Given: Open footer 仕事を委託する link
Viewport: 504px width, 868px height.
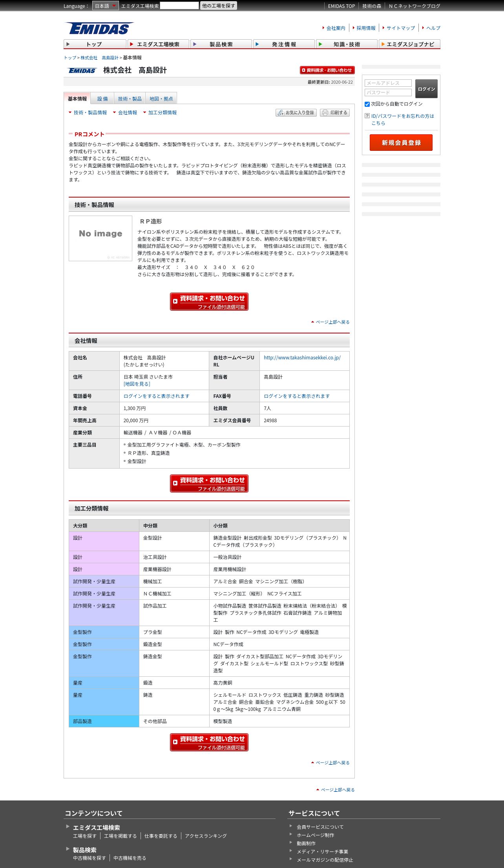Looking at the screenshot, I should (x=161, y=836).
